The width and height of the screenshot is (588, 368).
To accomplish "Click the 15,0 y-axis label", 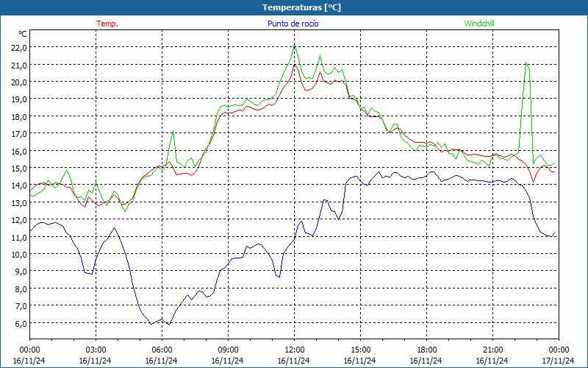I will click(x=19, y=169).
